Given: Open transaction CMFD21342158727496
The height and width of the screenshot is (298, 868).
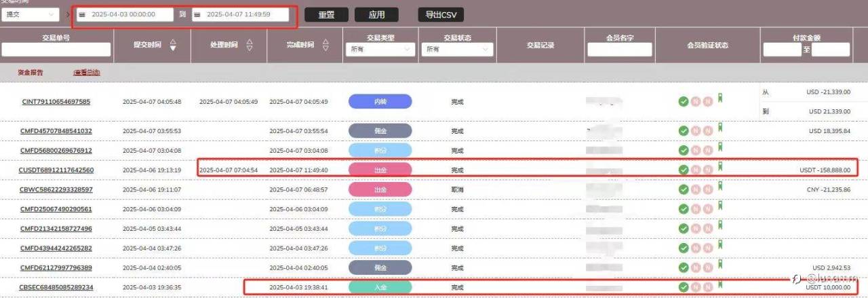Looking at the screenshot, I should point(56,229).
